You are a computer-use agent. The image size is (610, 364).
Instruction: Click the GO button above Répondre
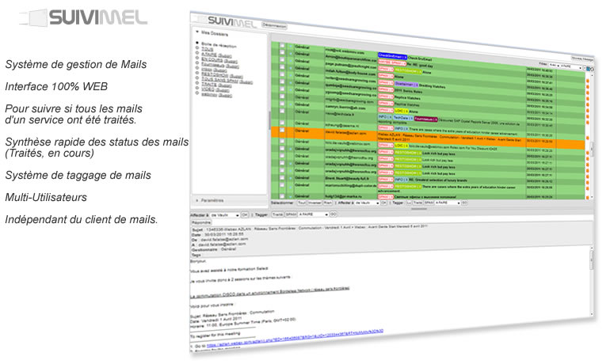coord(333,214)
